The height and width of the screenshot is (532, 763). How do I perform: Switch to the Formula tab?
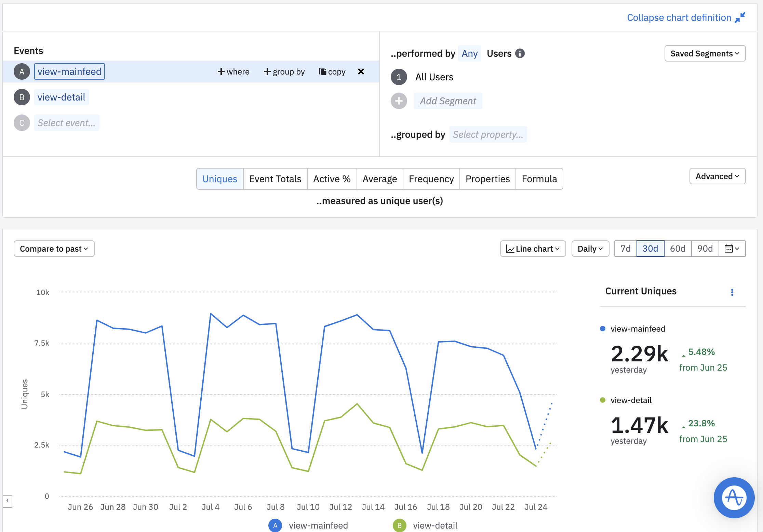coord(539,179)
